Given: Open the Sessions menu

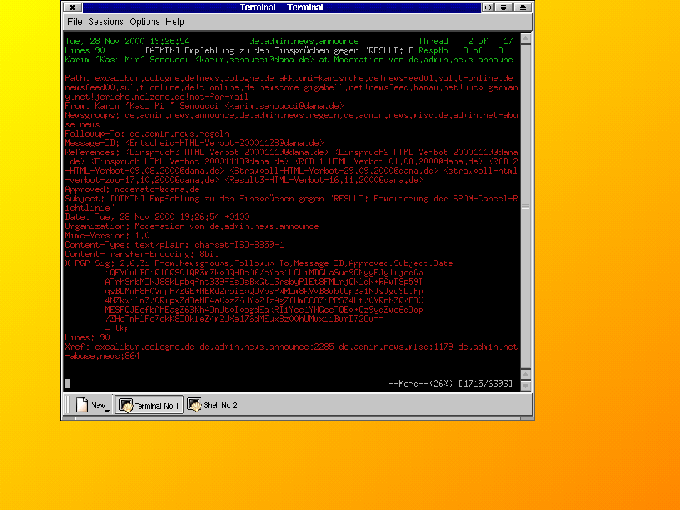Looking at the screenshot, I should tap(106, 22).
